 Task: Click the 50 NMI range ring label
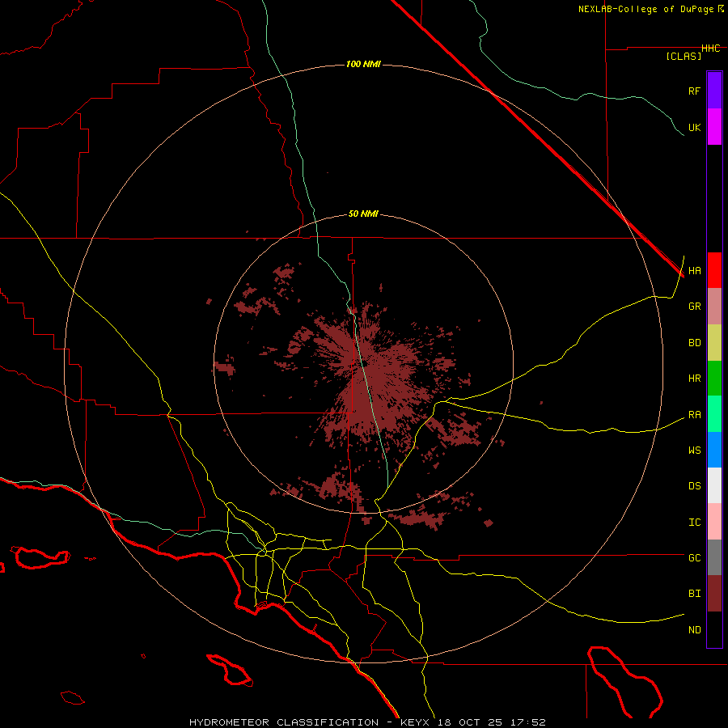[363, 214]
